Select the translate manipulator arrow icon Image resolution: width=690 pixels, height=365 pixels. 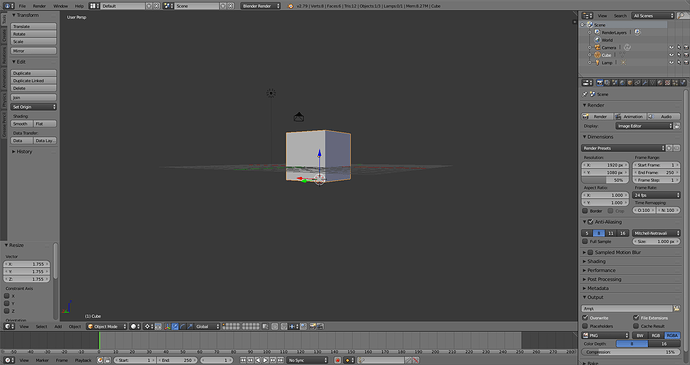(x=175, y=326)
